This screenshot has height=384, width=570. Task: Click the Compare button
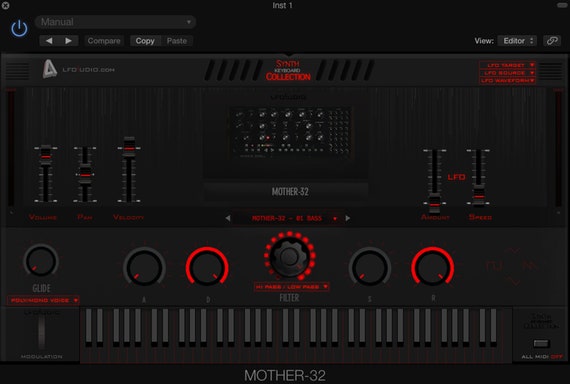pos(104,41)
